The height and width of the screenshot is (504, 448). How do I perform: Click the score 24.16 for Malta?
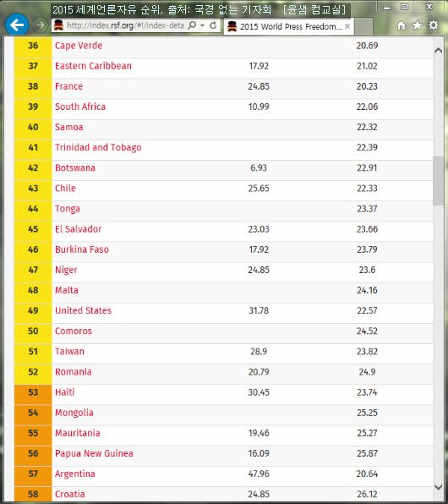tap(367, 290)
